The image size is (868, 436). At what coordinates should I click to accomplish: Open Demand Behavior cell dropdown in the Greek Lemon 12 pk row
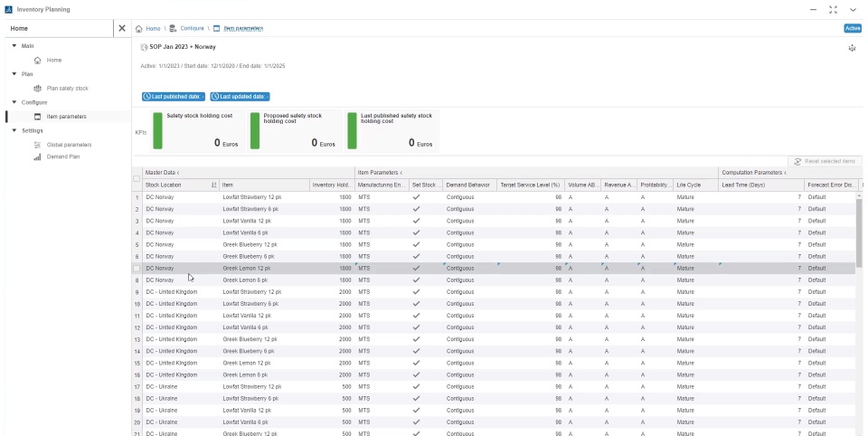(469, 268)
